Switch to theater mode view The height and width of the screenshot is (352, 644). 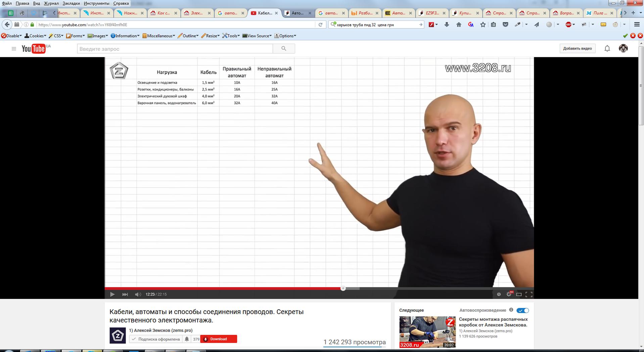(519, 295)
